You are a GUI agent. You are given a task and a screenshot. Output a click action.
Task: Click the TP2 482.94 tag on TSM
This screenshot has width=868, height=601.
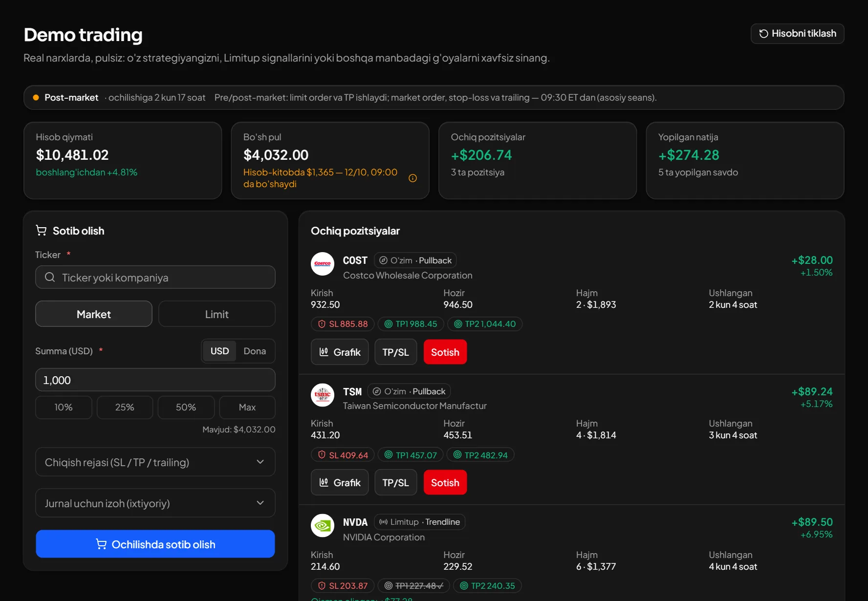point(480,455)
